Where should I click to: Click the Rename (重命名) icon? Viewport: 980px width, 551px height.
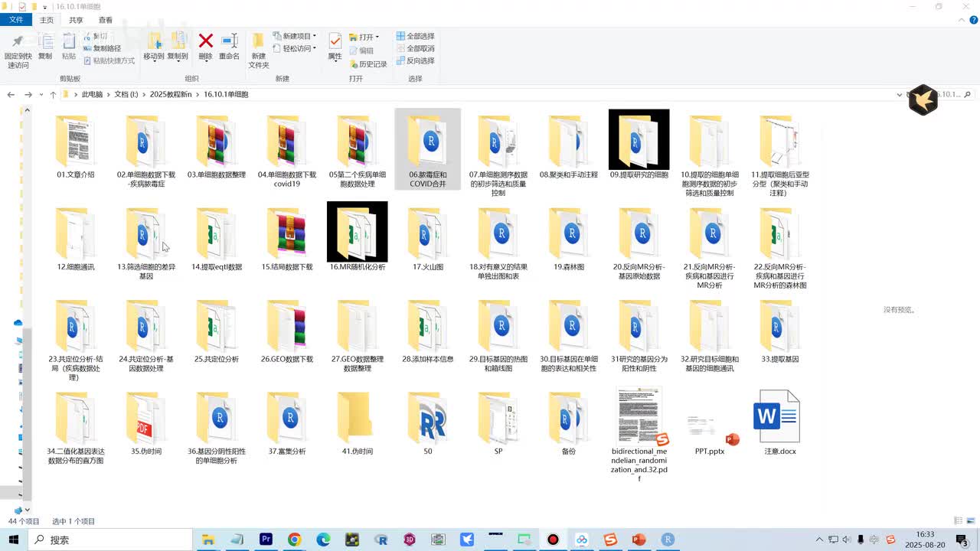pyautogui.click(x=229, y=41)
